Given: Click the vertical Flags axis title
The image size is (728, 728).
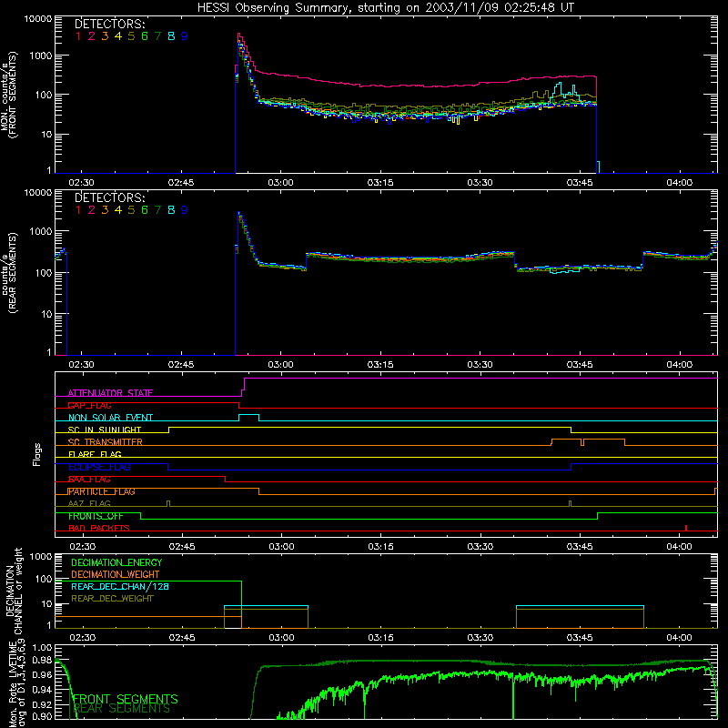Looking at the screenshot, I should tap(37, 454).
